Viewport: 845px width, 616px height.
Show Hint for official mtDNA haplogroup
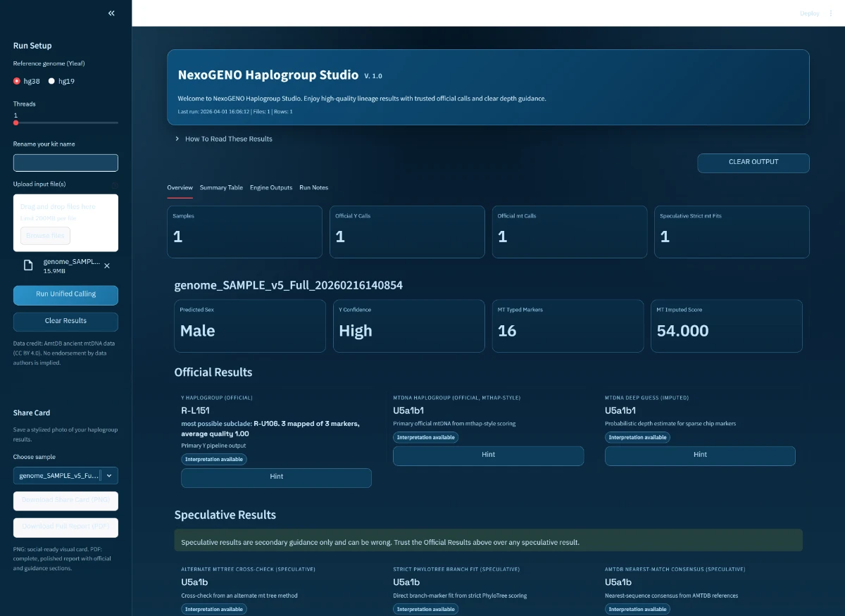tap(488, 455)
